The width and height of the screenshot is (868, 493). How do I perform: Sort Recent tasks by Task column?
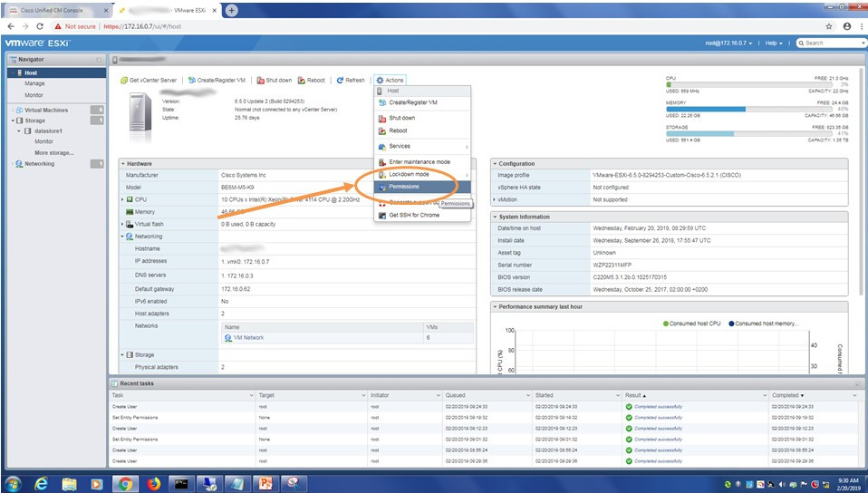[182, 395]
